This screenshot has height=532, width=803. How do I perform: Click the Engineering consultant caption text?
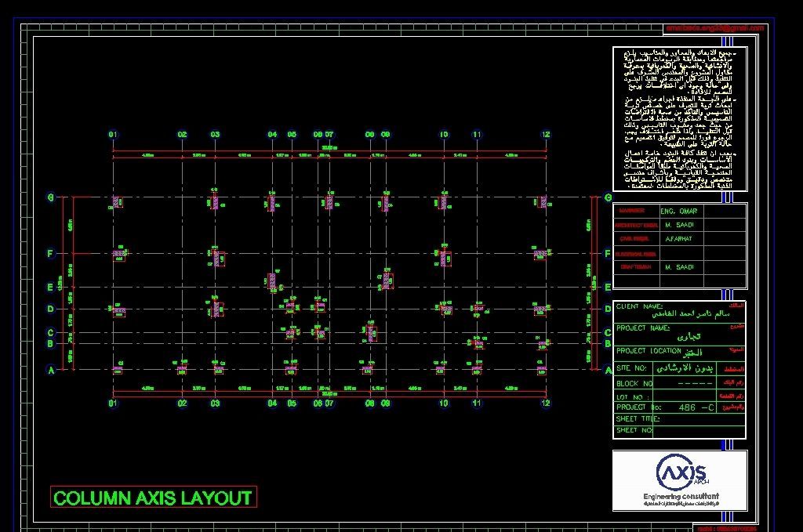(681, 497)
